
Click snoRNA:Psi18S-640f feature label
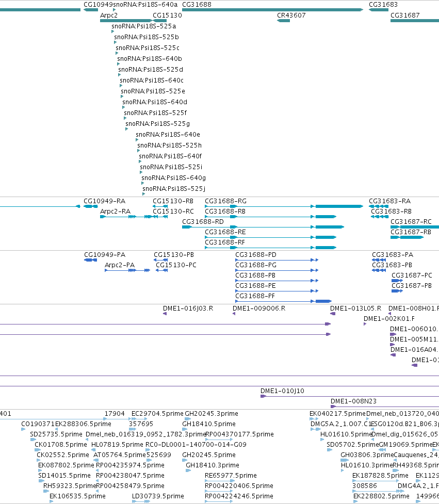(170, 156)
